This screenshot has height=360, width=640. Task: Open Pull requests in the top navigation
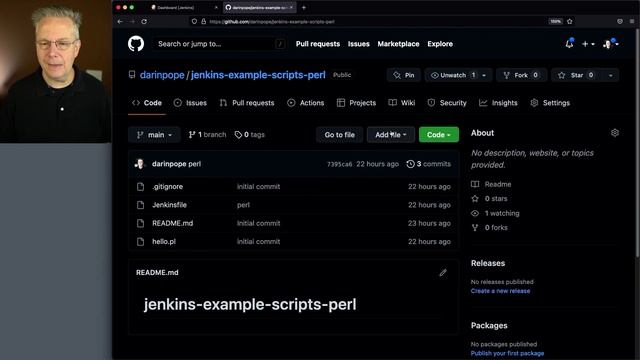318,44
